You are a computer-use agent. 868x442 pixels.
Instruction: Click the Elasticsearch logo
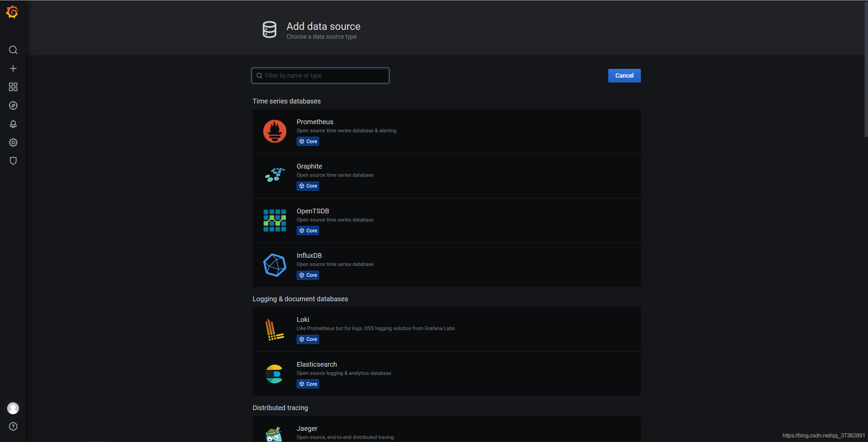pyautogui.click(x=274, y=374)
